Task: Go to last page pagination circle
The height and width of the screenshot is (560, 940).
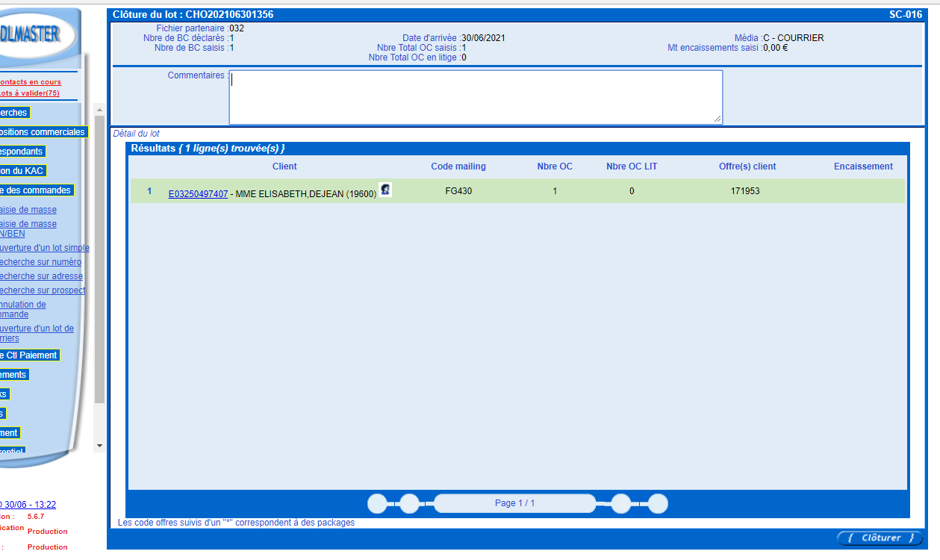Action: pyautogui.click(x=658, y=504)
